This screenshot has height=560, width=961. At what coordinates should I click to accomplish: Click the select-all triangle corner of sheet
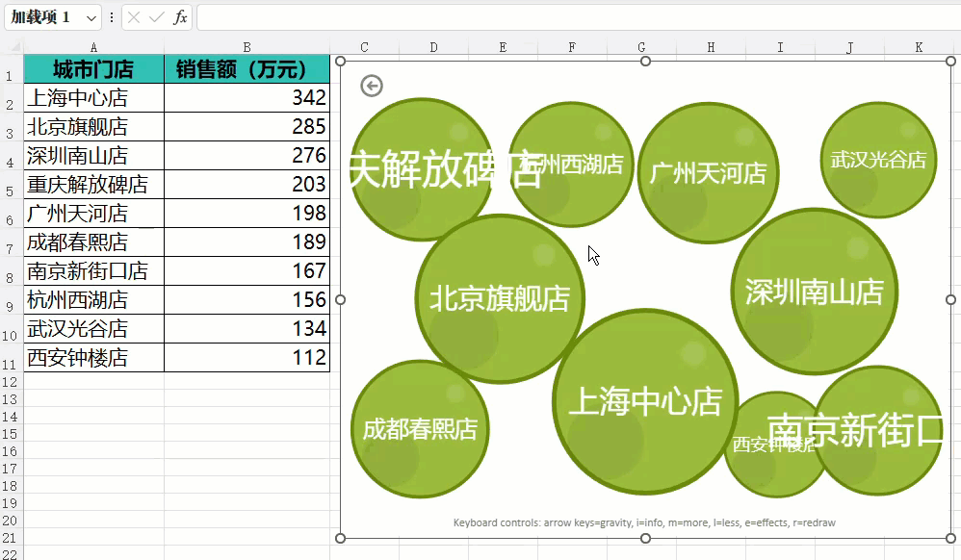(x=14, y=47)
